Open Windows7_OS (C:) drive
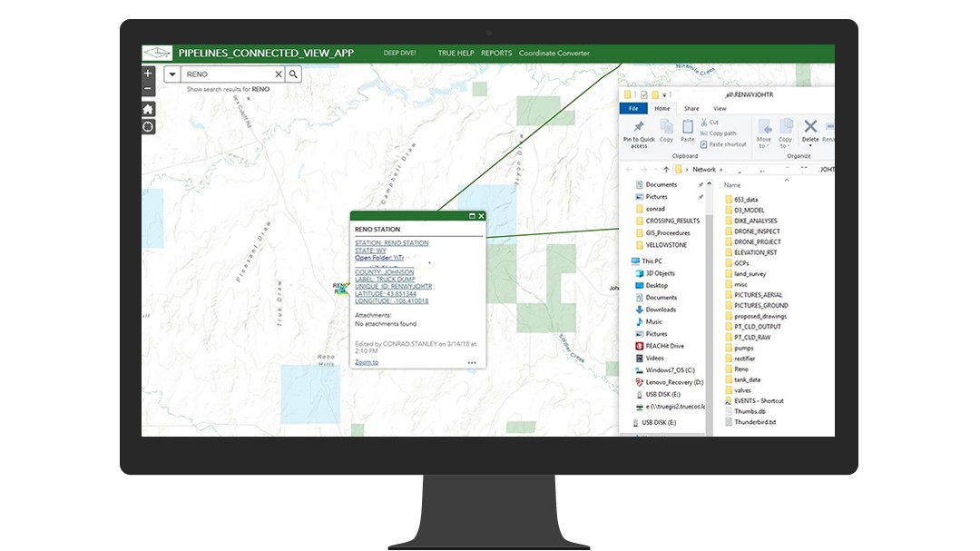 click(x=670, y=370)
